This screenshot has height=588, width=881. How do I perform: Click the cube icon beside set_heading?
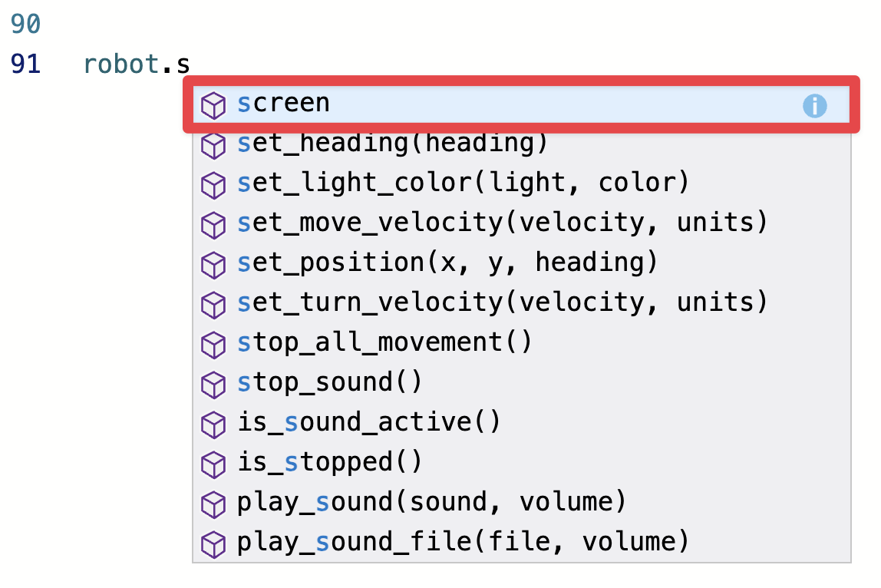(x=213, y=144)
